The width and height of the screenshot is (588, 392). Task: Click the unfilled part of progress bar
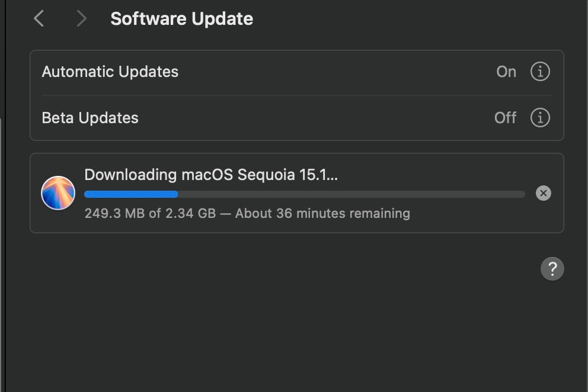[350, 194]
